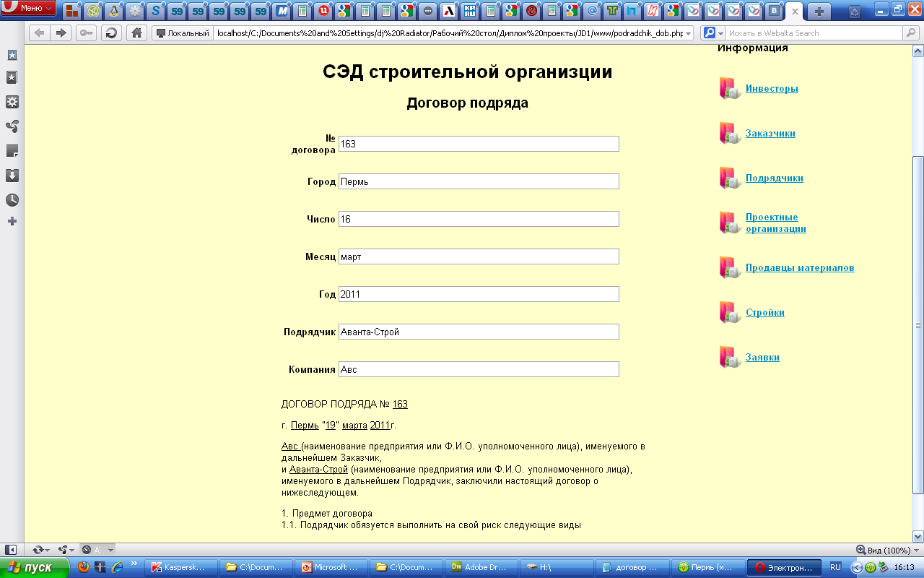Switch to the KP RU tab
The image size is (924, 578).
point(470,11)
